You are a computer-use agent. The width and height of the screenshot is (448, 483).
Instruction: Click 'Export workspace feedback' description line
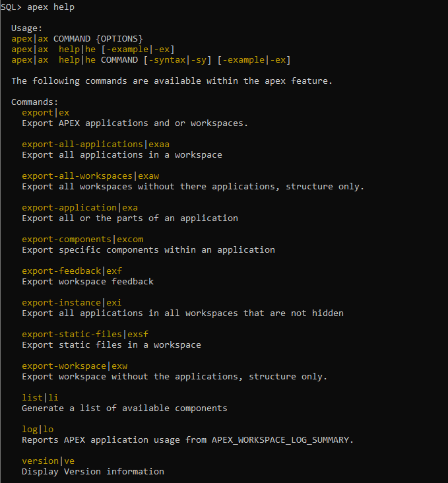[x=88, y=282]
